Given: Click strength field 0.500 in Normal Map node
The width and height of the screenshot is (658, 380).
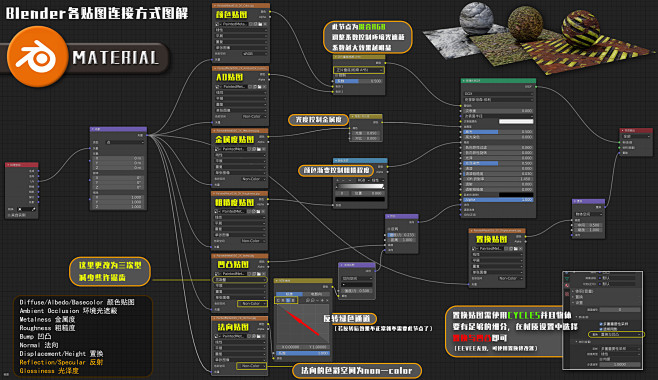Looking at the screenshot, I should pos(357,290).
